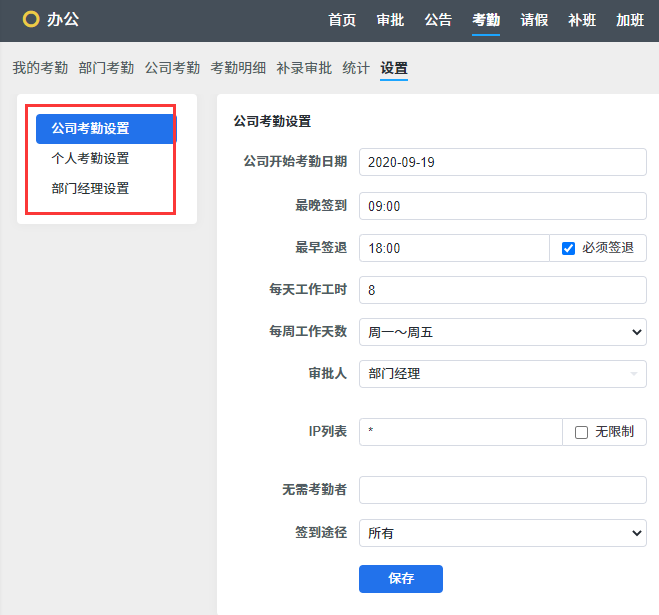Click the 每天工作工时 input field

click(502, 290)
